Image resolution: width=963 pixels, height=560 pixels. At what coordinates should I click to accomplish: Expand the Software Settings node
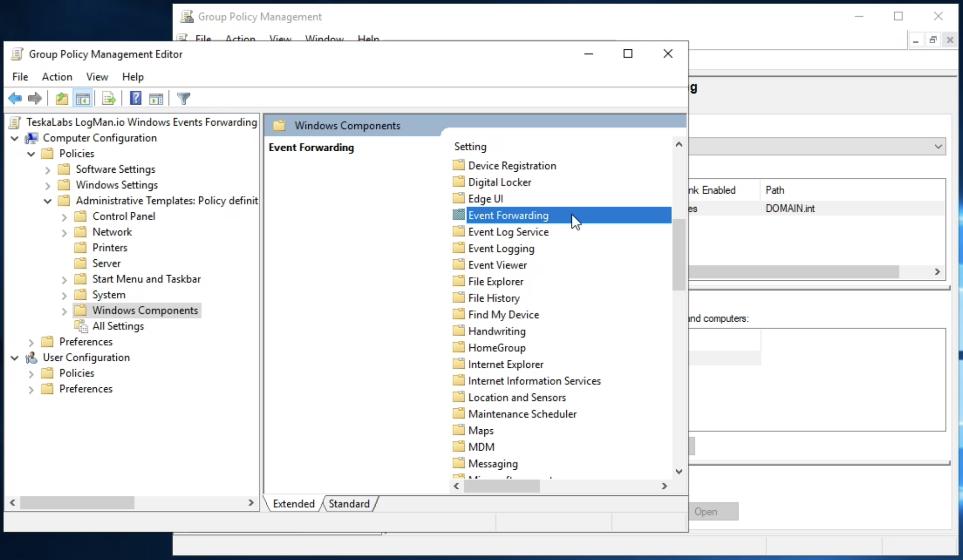[47, 170]
